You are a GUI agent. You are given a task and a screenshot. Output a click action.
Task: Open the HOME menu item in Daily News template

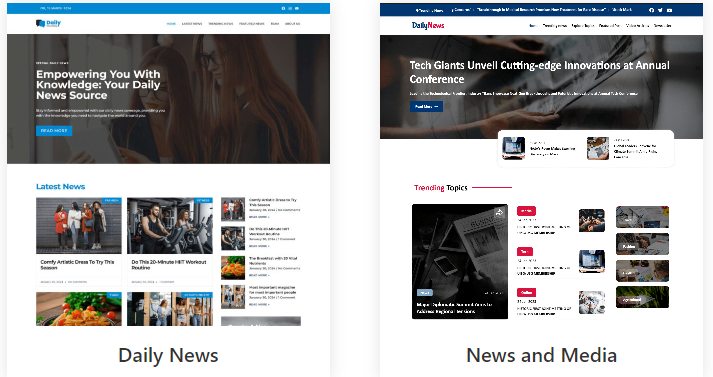point(171,24)
